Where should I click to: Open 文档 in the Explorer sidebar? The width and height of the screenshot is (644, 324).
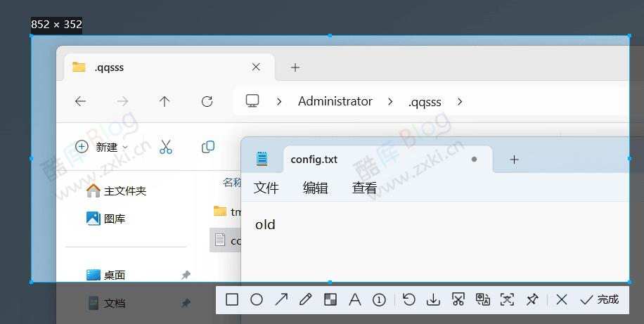106,304
